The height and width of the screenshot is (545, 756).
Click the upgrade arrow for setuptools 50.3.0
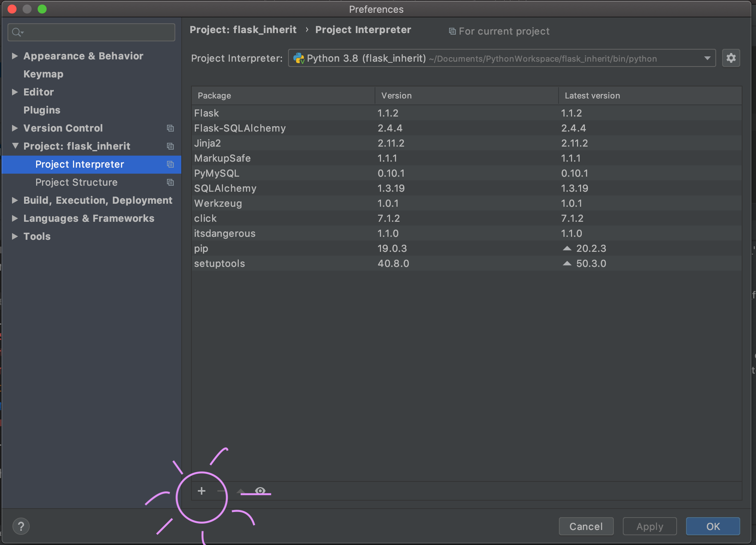(567, 263)
